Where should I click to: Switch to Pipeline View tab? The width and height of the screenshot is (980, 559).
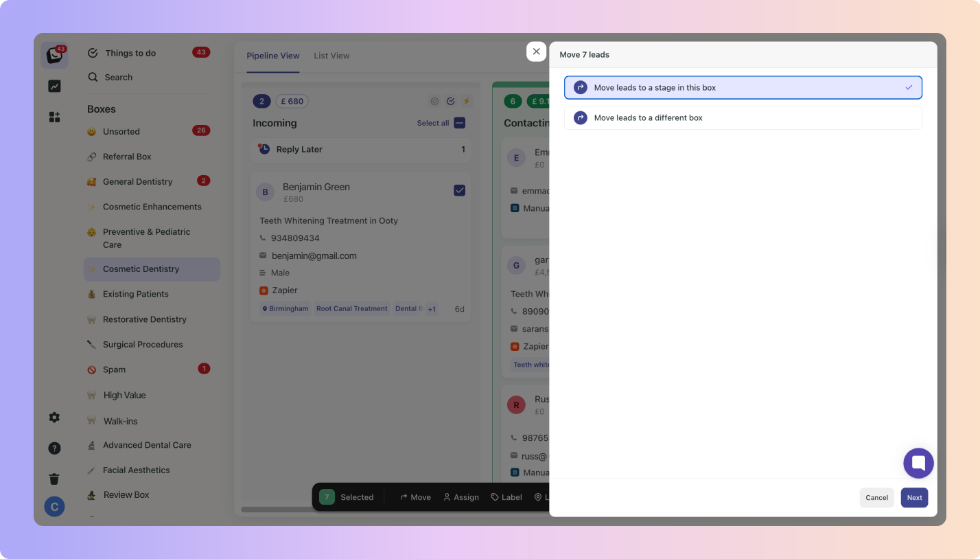(x=273, y=56)
